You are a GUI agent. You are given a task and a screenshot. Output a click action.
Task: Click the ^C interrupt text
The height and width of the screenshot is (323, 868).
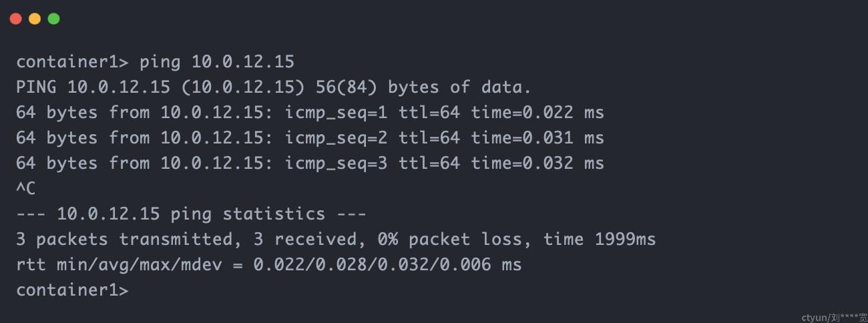click(25, 189)
